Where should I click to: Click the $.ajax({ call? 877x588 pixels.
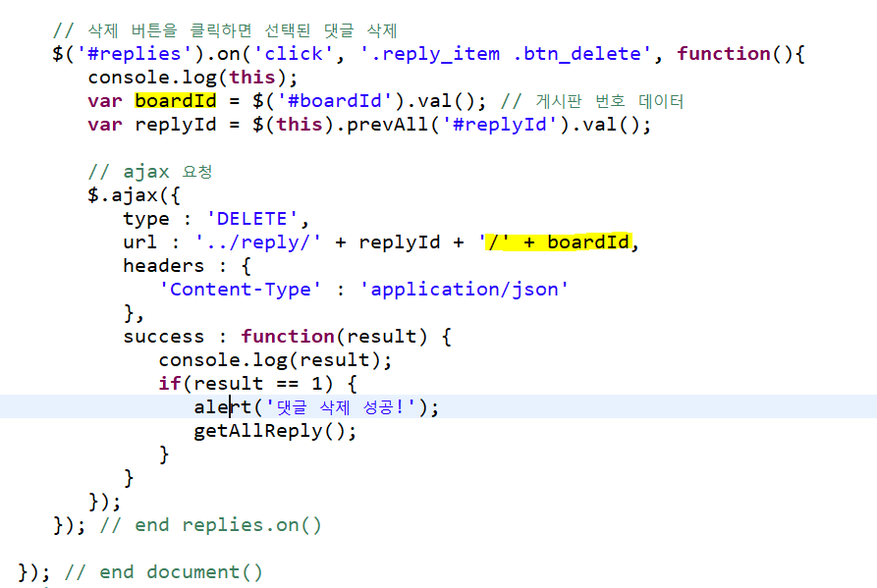click(x=134, y=195)
